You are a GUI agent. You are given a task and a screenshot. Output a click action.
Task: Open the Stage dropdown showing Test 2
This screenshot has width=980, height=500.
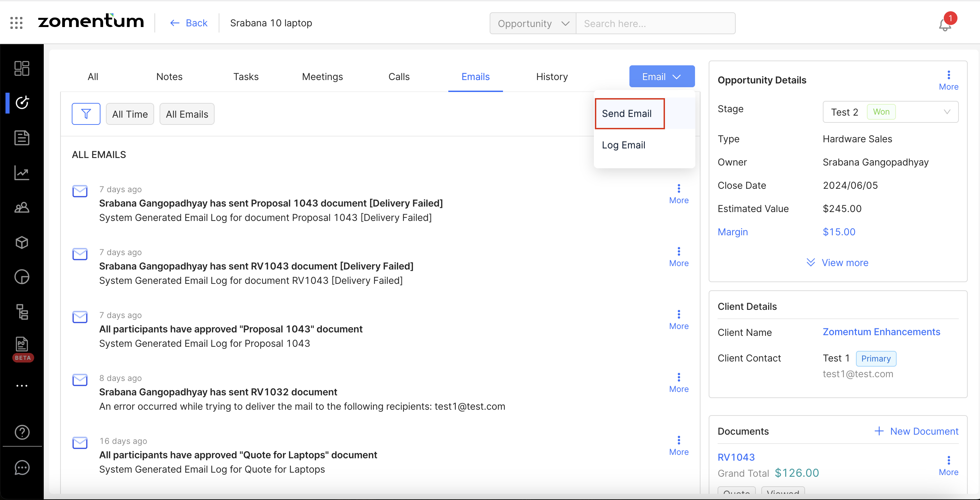[890, 112]
